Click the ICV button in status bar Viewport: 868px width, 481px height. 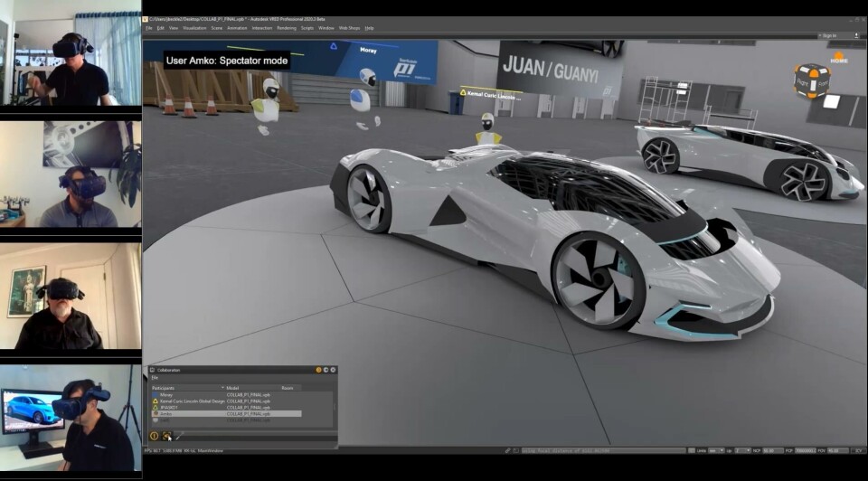tap(859, 450)
